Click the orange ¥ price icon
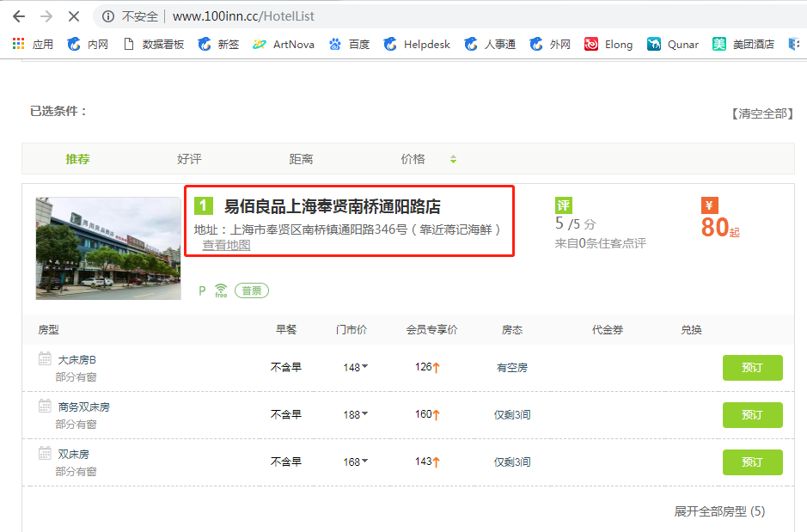 [x=710, y=205]
